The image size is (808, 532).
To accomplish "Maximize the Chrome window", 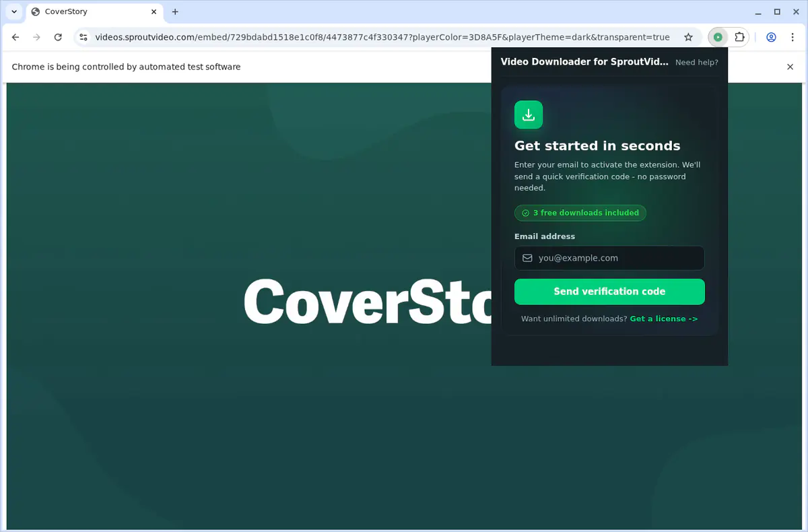I will 777,11.
